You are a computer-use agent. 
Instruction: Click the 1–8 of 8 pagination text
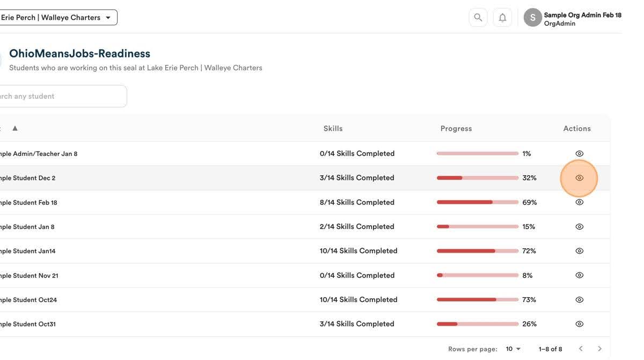pos(551,349)
